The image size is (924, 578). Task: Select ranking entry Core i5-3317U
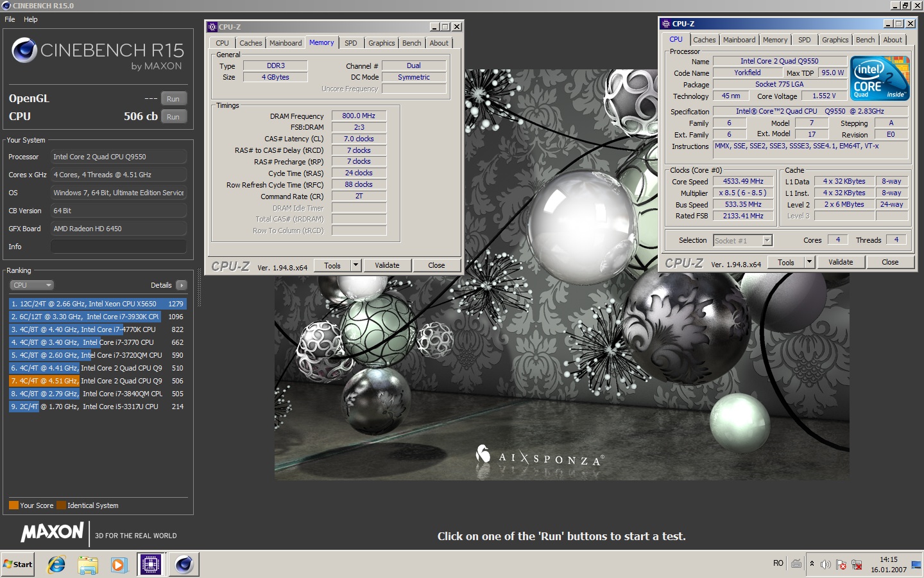[98, 407]
